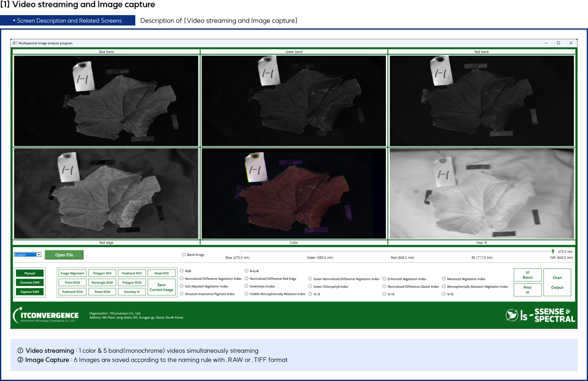Select the Freehand ROI tool
Viewport: 588px width, 381px height.
point(132,273)
